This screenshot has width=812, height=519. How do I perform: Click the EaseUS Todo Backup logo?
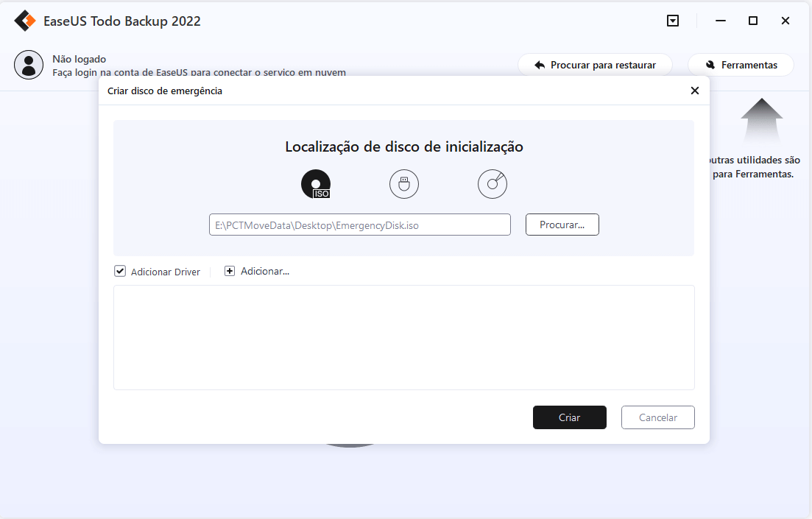(25, 21)
